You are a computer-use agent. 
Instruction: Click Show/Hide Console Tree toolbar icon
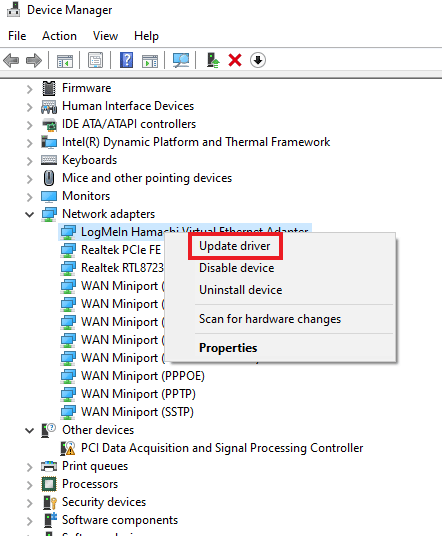click(64, 61)
